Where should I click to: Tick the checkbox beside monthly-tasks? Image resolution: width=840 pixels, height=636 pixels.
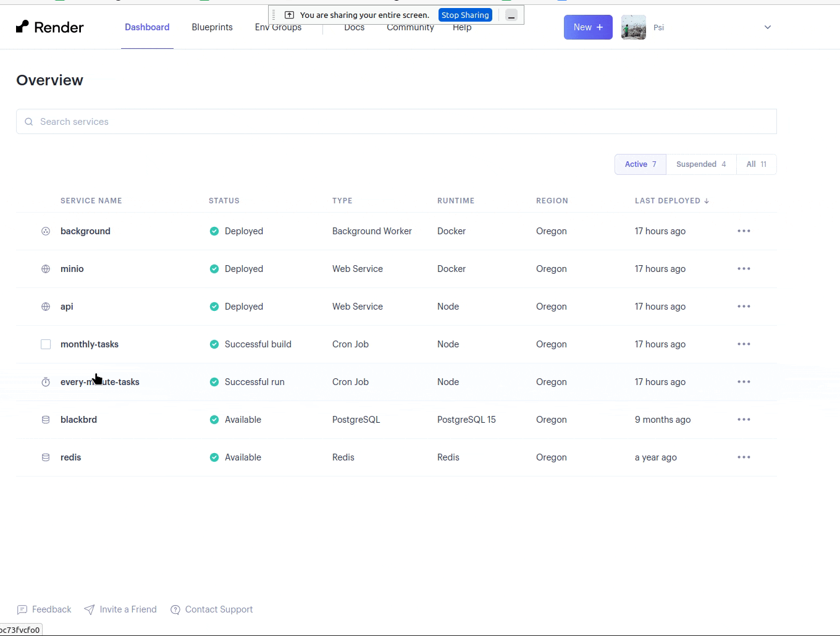click(46, 344)
